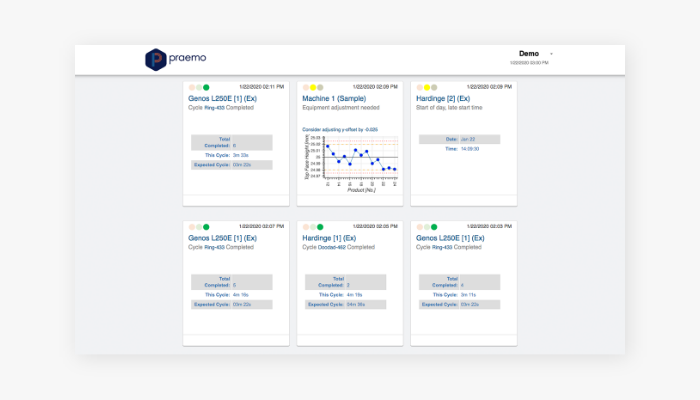Image resolution: width=700 pixels, height=400 pixels.
Task: Click gray status dot on Hardinge [2] (Ex) card
Action: pyautogui.click(x=434, y=88)
